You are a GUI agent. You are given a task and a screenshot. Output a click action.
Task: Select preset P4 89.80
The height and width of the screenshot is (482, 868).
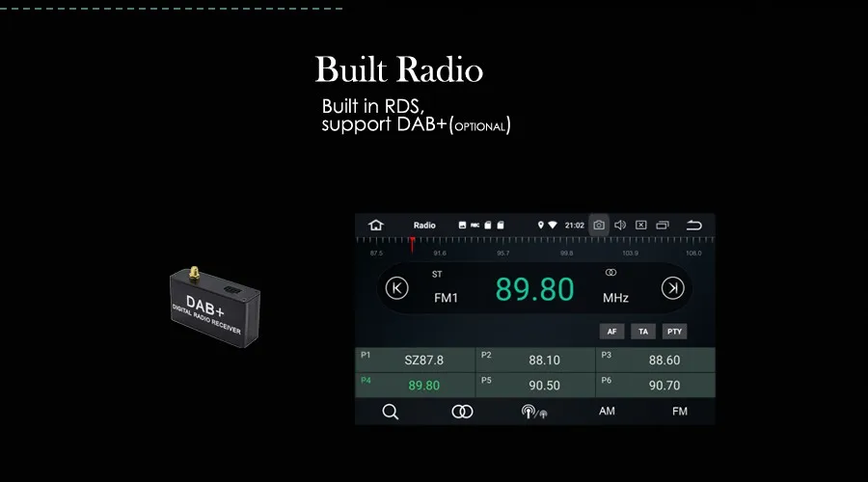[x=415, y=386]
